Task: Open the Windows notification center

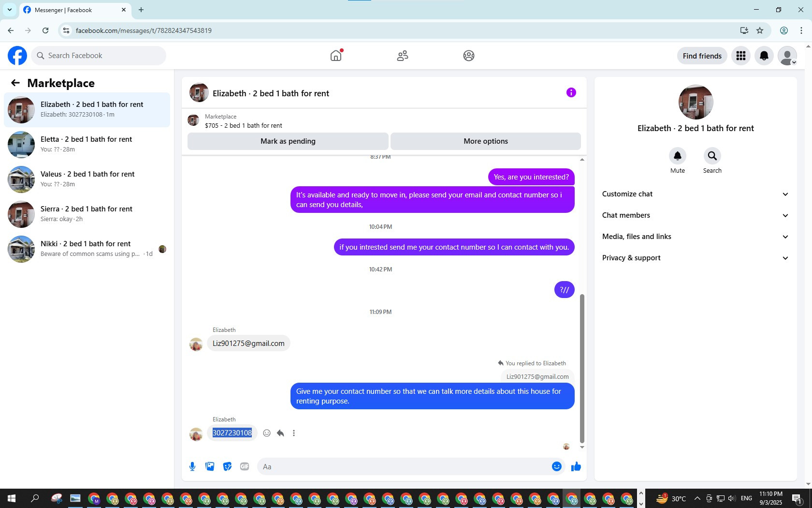Action: (x=797, y=498)
